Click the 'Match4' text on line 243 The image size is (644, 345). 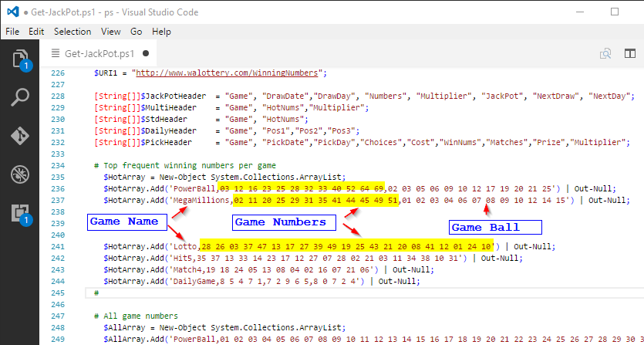tap(187, 270)
